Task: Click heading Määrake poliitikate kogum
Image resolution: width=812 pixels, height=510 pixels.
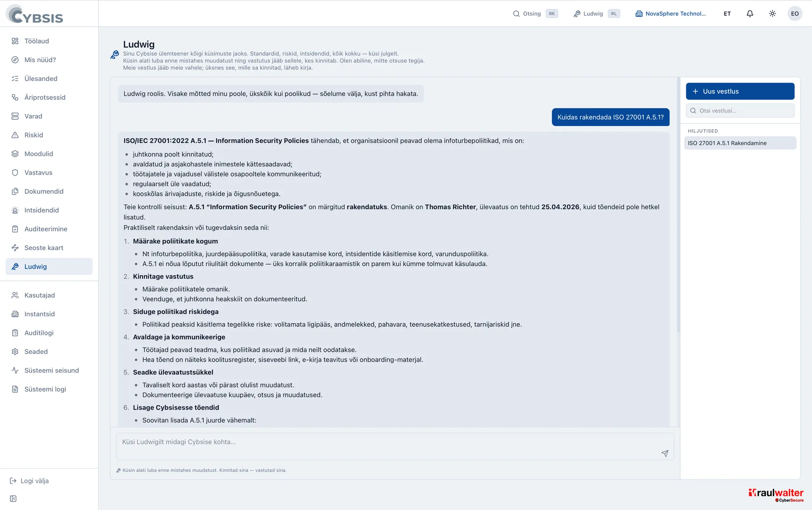Action: tap(176, 241)
